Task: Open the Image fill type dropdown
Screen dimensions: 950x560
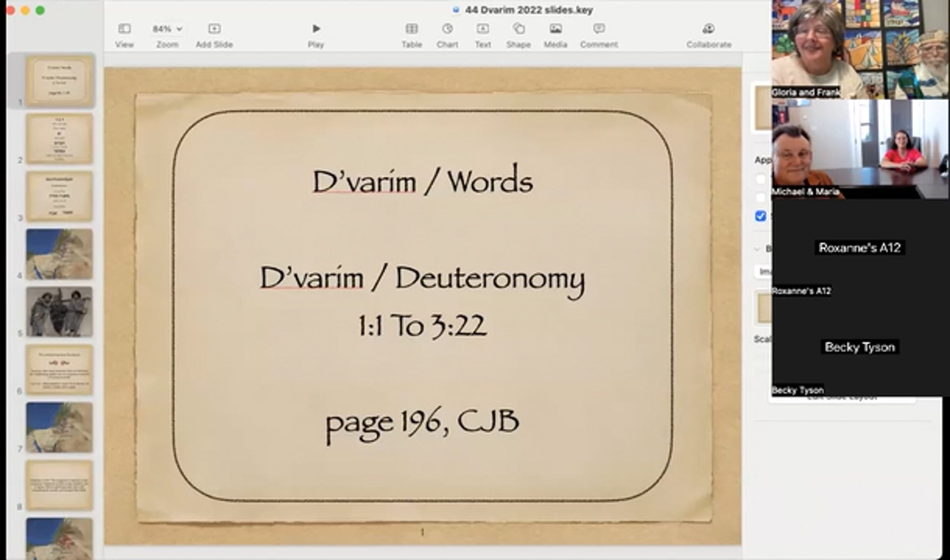Action: tap(764, 271)
